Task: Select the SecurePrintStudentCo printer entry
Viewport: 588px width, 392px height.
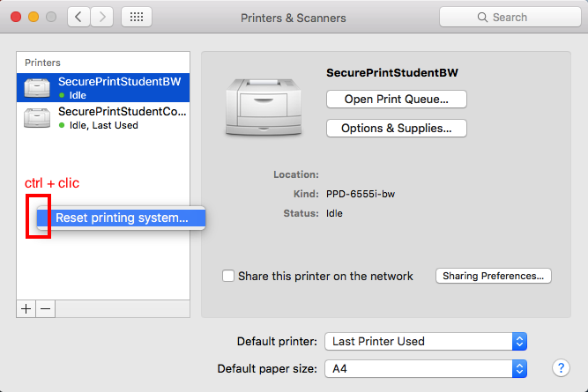Action: coord(122,118)
